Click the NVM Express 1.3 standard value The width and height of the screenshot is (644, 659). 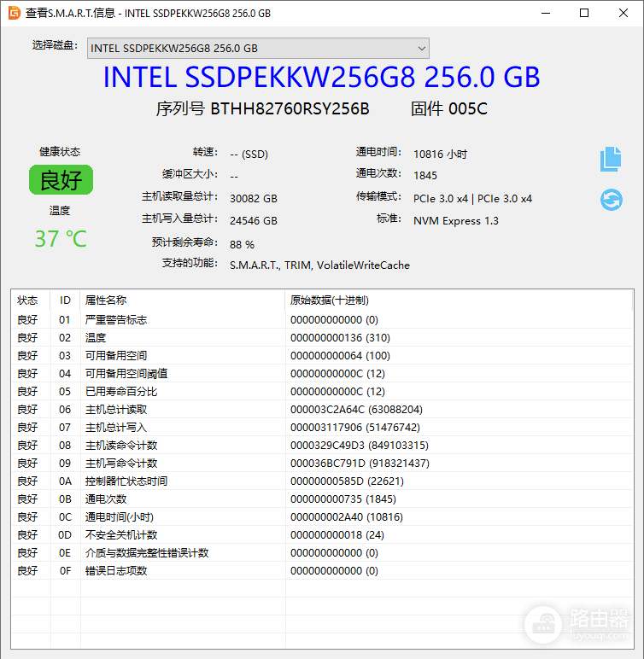point(456,221)
